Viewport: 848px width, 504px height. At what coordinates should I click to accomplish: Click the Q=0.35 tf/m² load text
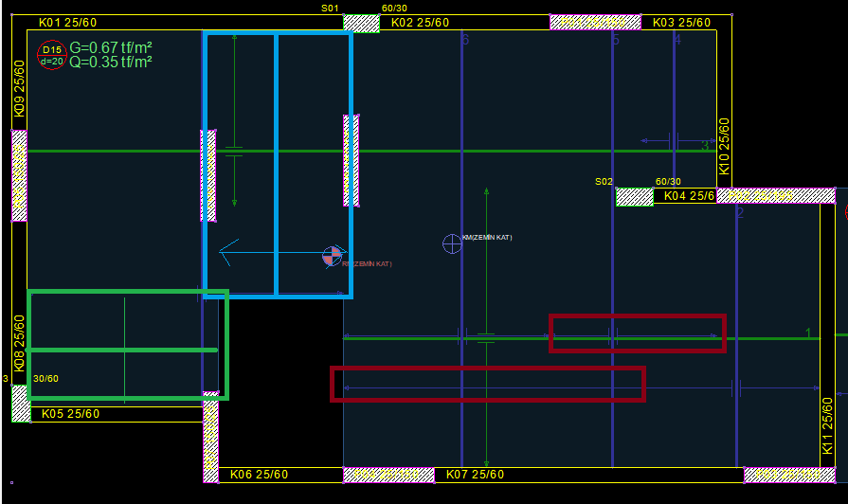[111, 63]
